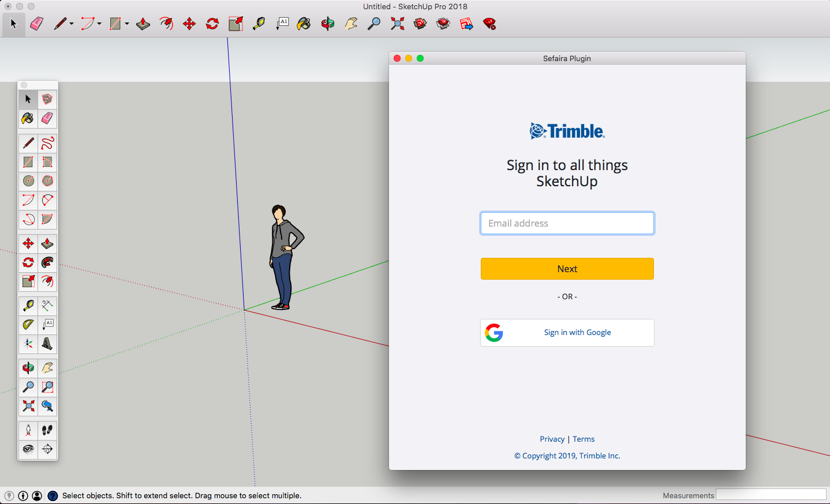Activate Push/Pull in the top toolbar

tap(143, 24)
